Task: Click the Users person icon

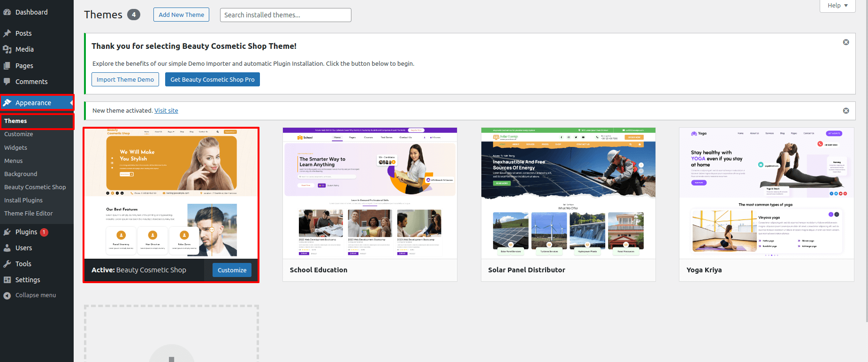Action: (x=7, y=248)
